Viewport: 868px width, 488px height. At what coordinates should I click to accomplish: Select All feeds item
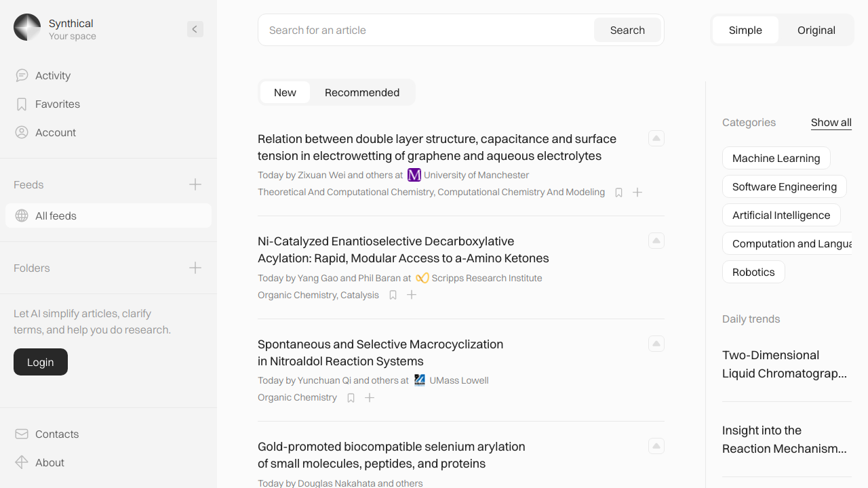point(108,216)
